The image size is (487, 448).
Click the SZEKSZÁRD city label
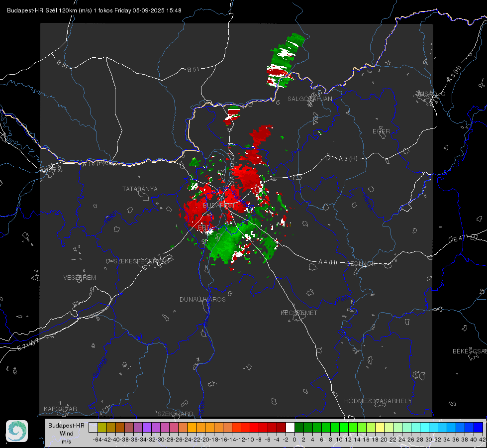click(176, 414)
